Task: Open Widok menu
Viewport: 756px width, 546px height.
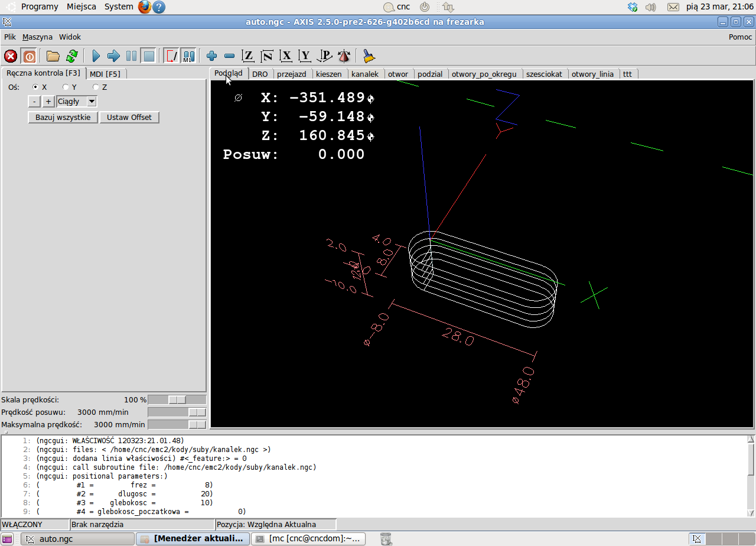Action: click(70, 37)
